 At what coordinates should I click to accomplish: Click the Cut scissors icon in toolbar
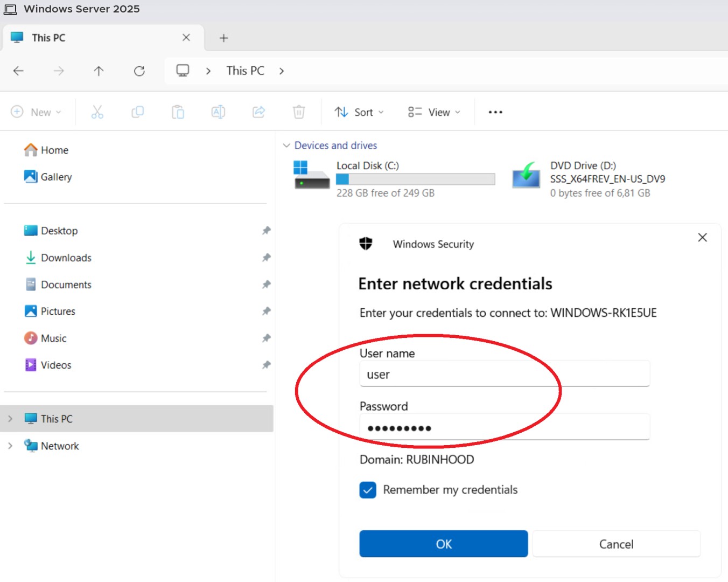(x=97, y=112)
